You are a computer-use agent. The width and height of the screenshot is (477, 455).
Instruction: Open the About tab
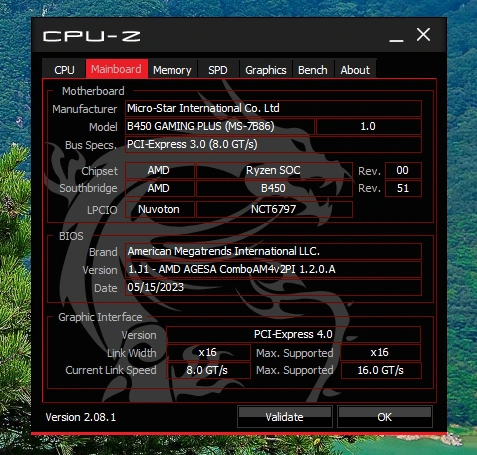(x=355, y=70)
